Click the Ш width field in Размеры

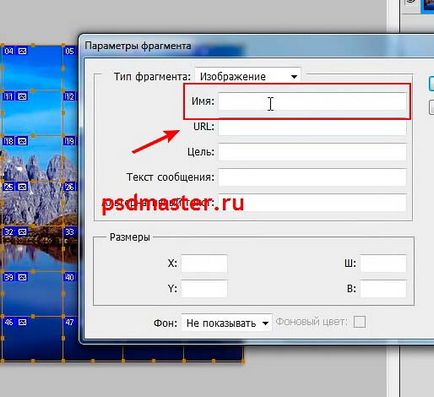tap(383, 263)
